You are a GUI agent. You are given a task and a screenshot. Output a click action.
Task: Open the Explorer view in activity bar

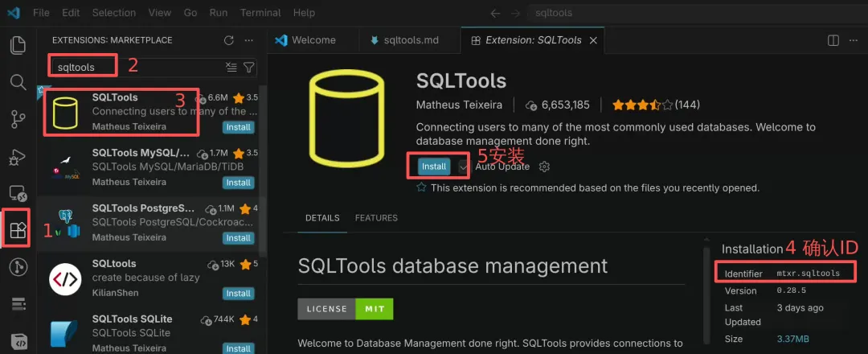point(18,45)
